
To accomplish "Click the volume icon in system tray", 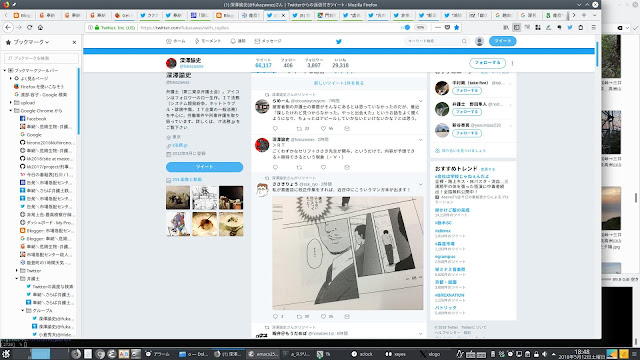I will click(x=544, y=354).
